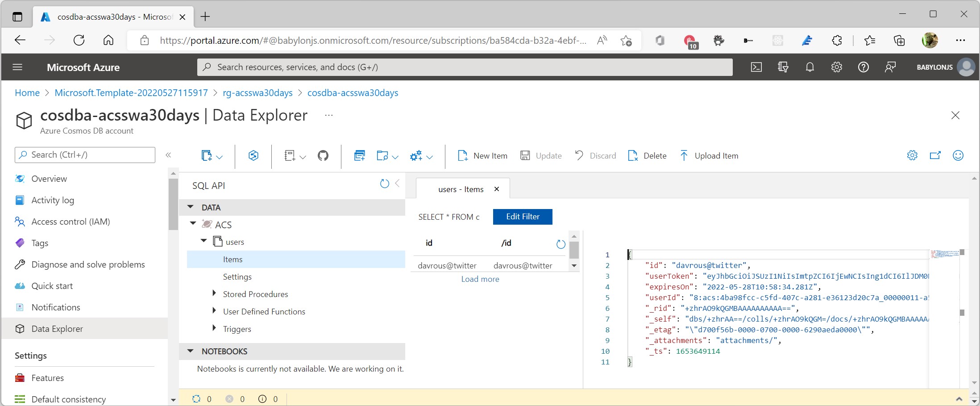This screenshot has height=406, width=980.
Task: Open the Help question mark icon
Action: [x=863, y=67]
